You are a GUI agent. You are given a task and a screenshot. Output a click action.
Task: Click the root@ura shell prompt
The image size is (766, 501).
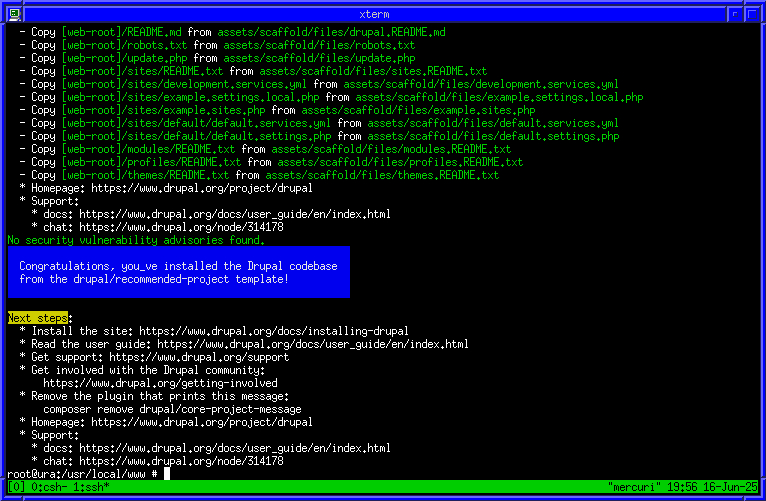point(82,474)
